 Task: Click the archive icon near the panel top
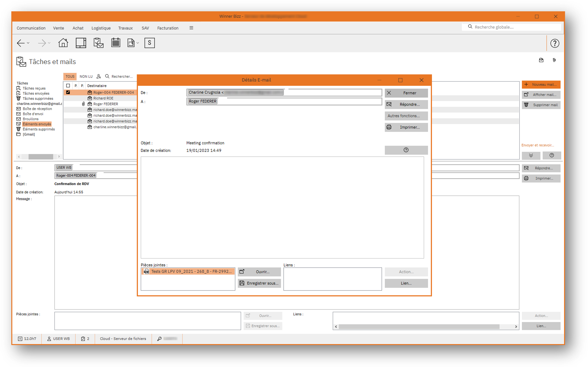click(541, 60)
